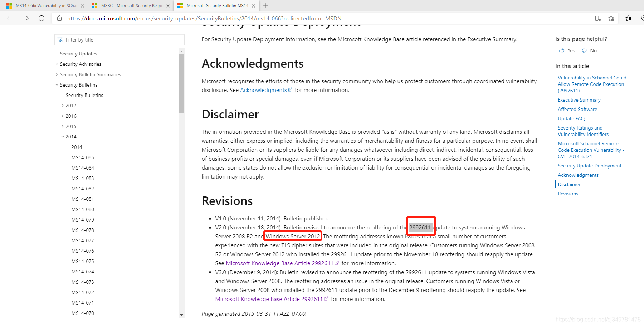Close the MSRC Microsoft Security Response tab
644x326 pixels.
coord(168,6)
